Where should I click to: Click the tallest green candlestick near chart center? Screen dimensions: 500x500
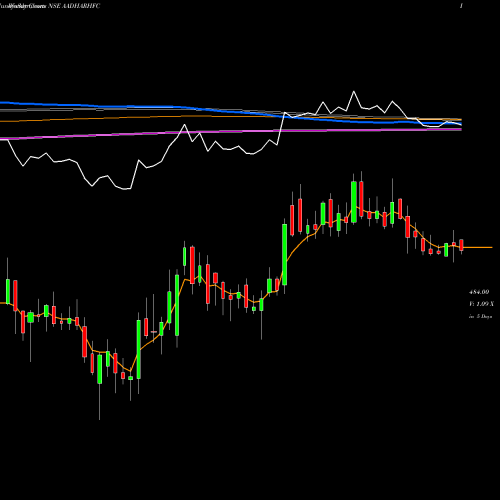point(284,255)
